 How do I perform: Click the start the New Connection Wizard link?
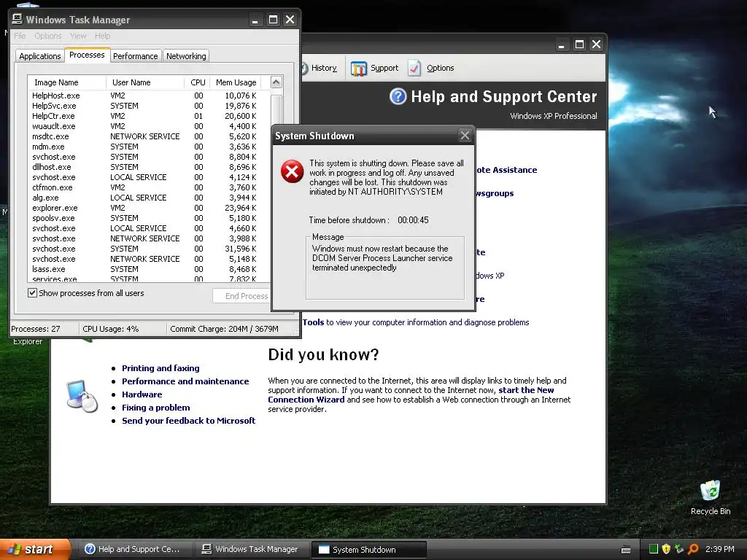(411, 394)
